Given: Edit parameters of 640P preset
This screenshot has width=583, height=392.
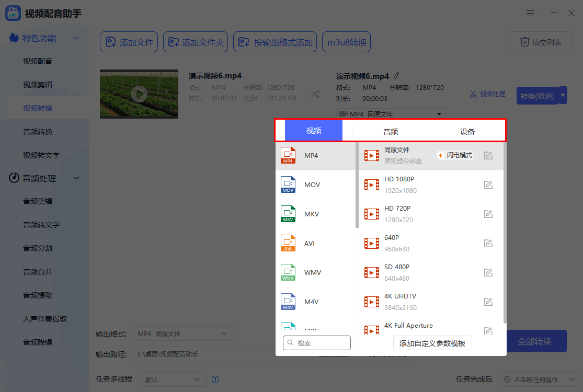Looking at the screenshot, I should coord(488,244).
